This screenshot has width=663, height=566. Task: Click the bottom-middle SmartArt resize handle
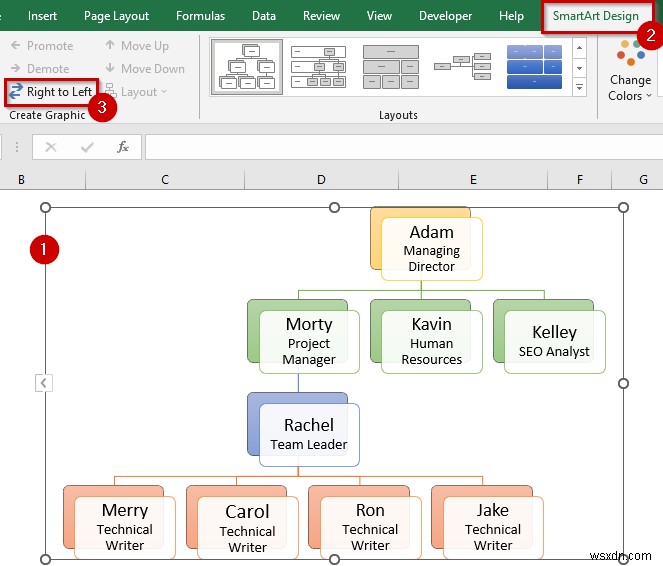coord(334,560)
